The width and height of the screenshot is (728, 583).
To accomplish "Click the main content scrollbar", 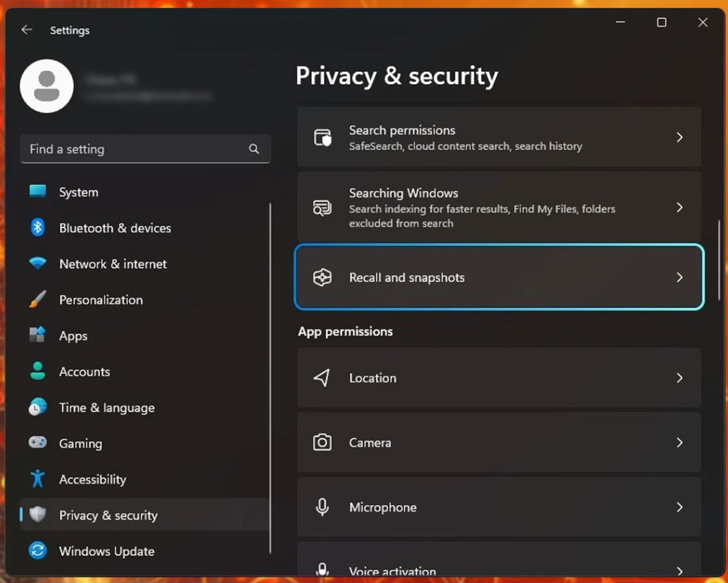I will coord(719,260).
